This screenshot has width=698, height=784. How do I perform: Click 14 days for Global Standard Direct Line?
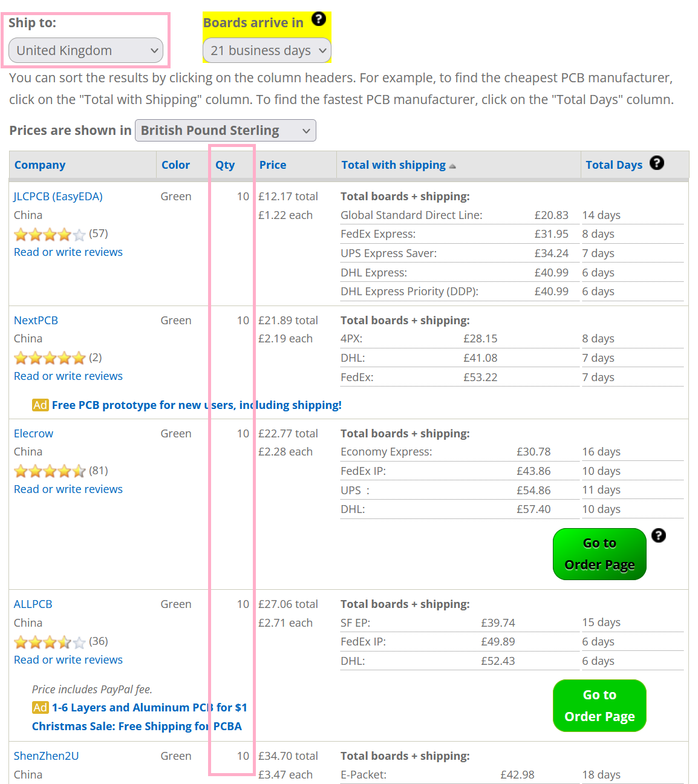601,215
